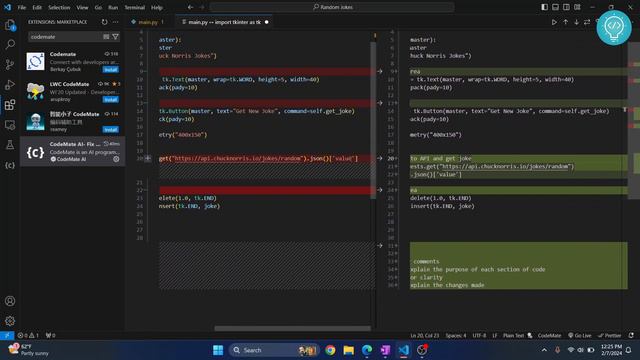
Task: Open status bar notifications bell
Action: tap(631, 336)
